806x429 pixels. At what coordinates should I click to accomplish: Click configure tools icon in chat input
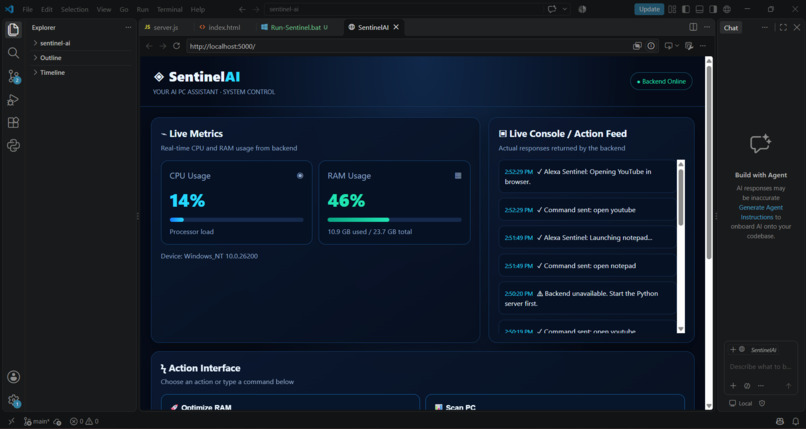[x=747, y=386]
